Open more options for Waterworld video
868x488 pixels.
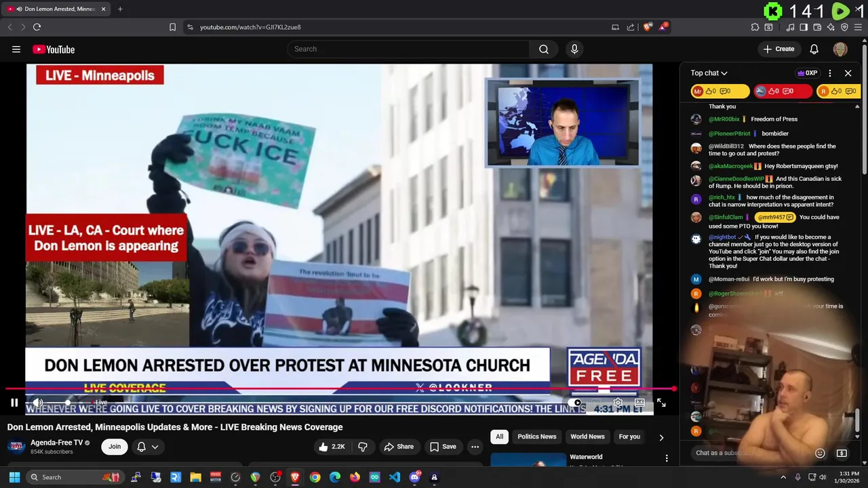coord(667,459)
